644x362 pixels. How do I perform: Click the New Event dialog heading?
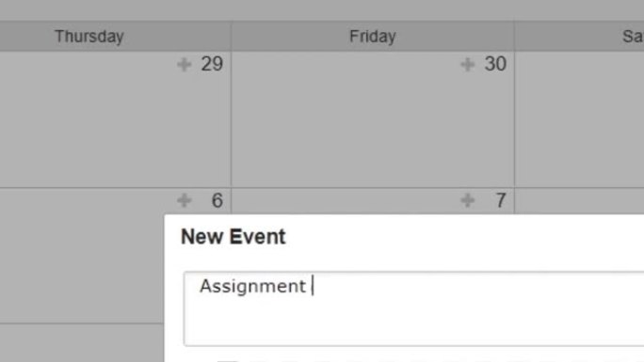click(233, 237)
